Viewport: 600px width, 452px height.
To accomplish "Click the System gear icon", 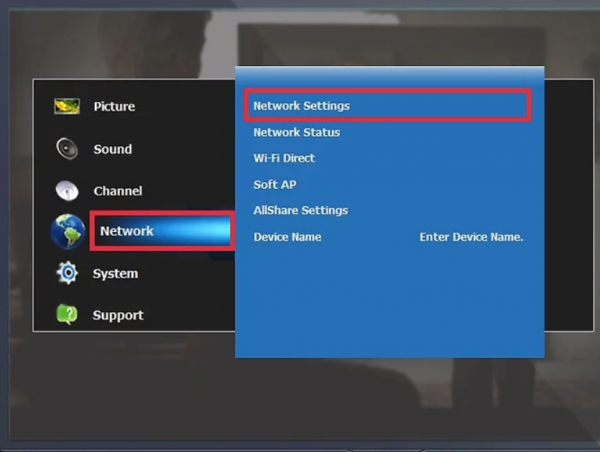I will [x=67, y=273].
